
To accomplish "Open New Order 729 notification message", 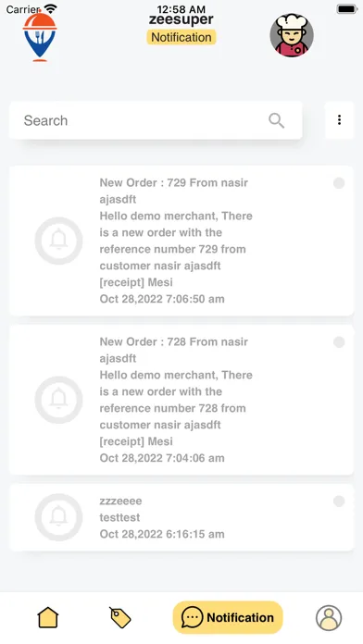I will (x=181, y=241).
